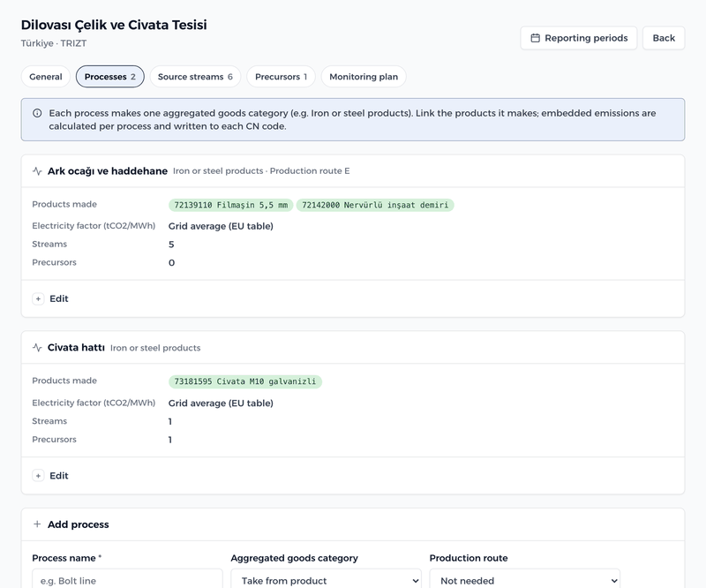706x588 pixels.
Task: Switch to the General tab
Action: point(46,77)
